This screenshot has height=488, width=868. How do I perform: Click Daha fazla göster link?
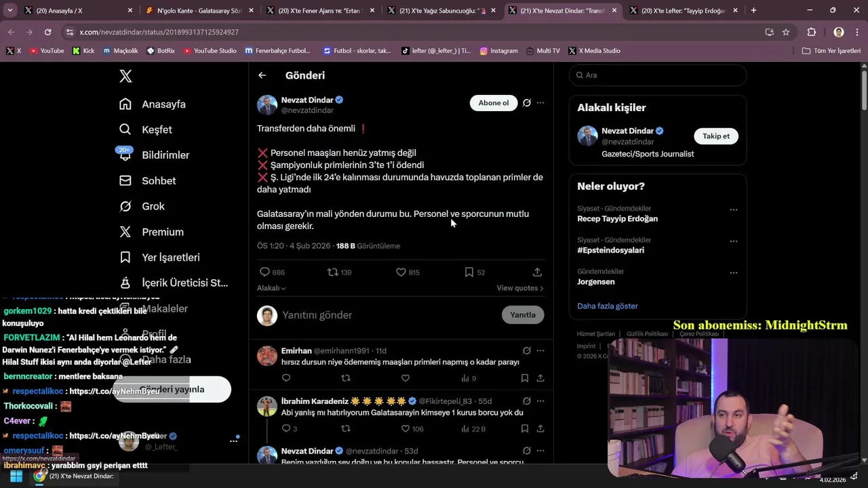click(608, 306)
